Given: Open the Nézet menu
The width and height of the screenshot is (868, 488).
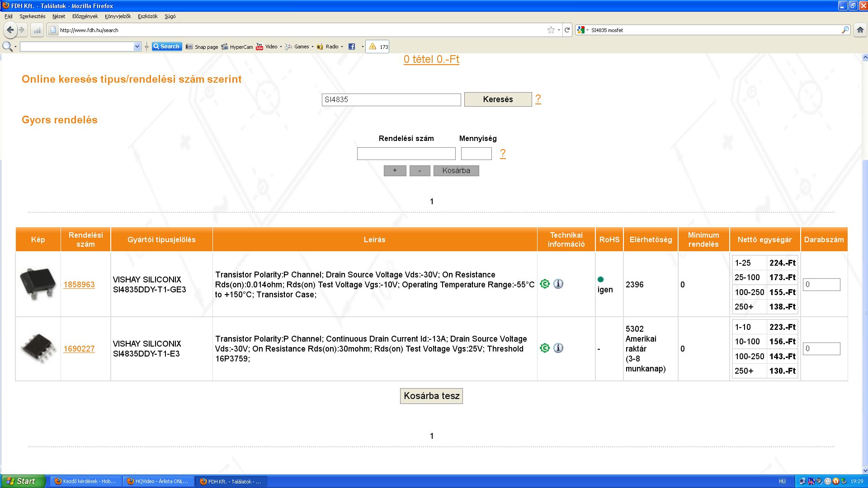Looking at the screenshot, I should [59, 16].
